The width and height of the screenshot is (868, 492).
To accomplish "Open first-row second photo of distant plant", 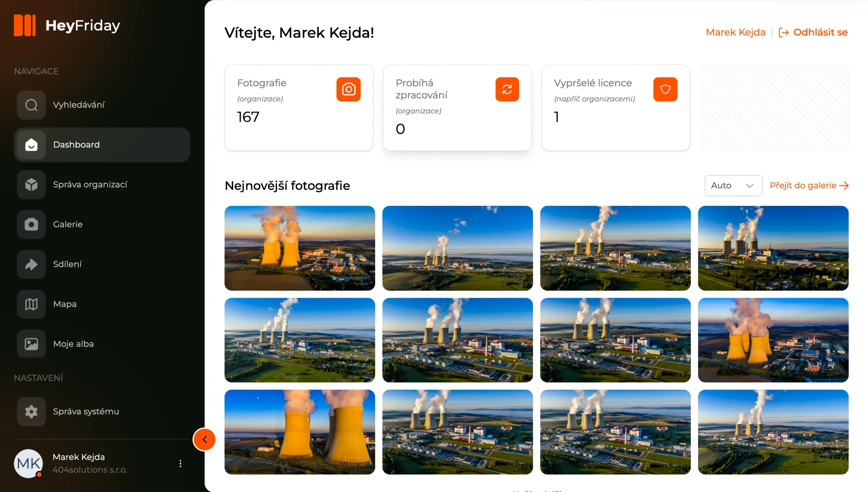I will pyautogui.click(x=458, y=248).
